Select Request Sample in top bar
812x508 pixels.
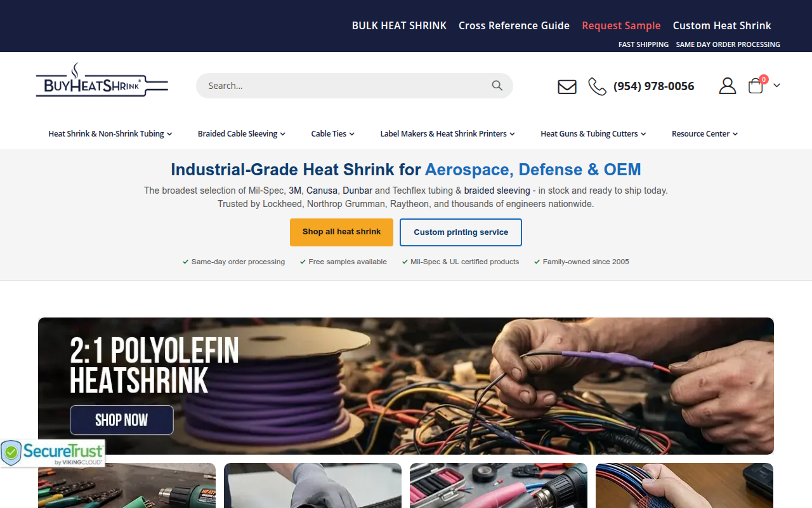tap(622, 25)
